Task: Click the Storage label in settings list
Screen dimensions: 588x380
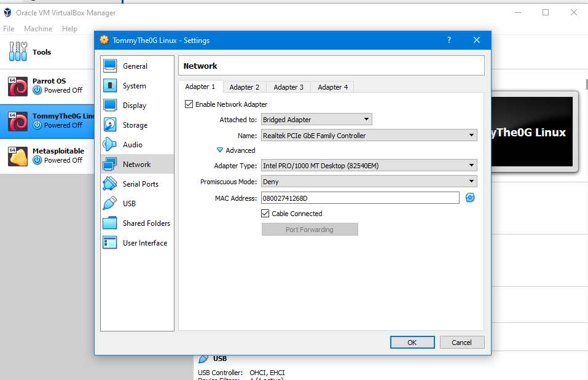Action: tap(135, 125)
